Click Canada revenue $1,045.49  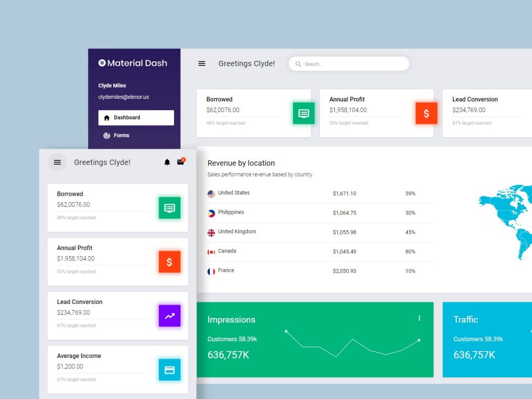[x=344, y=251]
